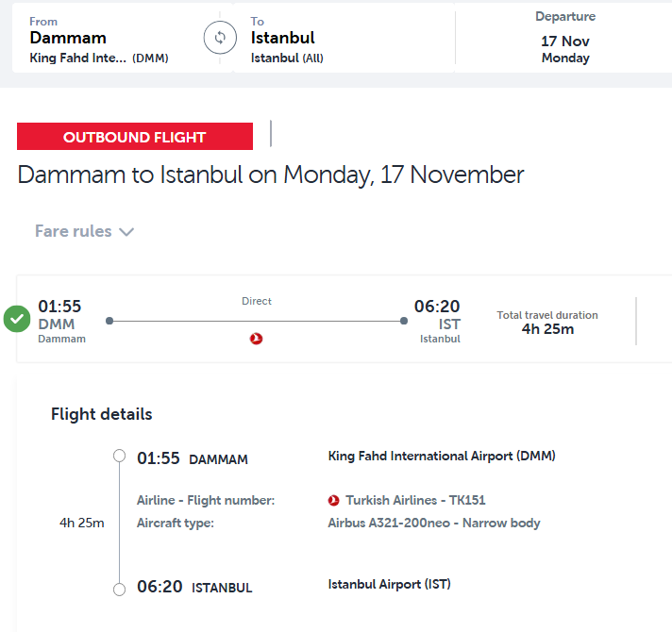Image resolution: width=672 pixels, height=632 pixels.
Task: Click King Fahd International Airport (DMM)
Action: pyautogui.click(x=442, y=457)
